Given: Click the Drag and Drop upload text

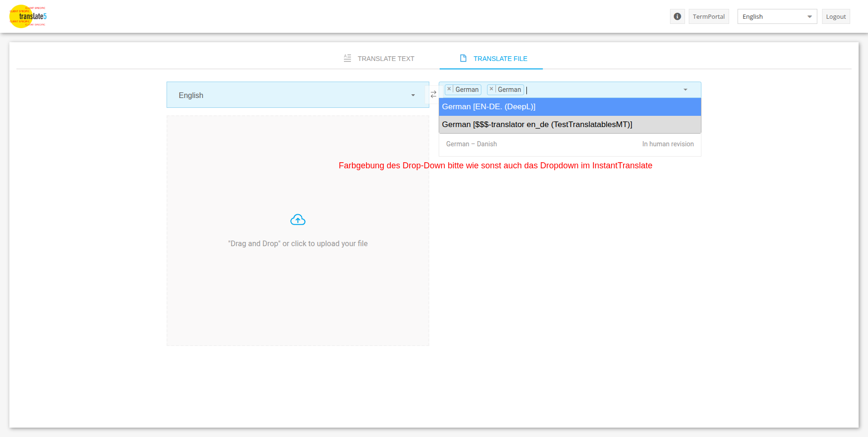Looking at the screenshot, I should click(297, 244).
